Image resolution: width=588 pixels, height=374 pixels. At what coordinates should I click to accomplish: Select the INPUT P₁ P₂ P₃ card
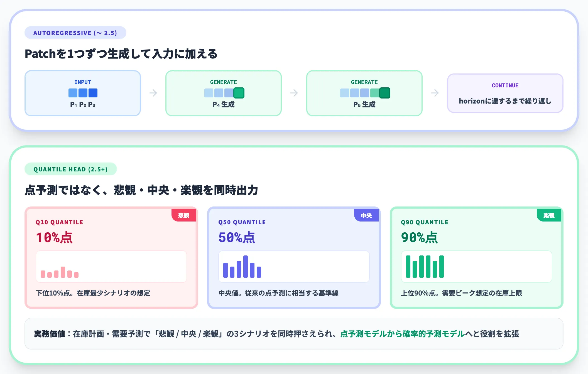[x=83, y=93]
